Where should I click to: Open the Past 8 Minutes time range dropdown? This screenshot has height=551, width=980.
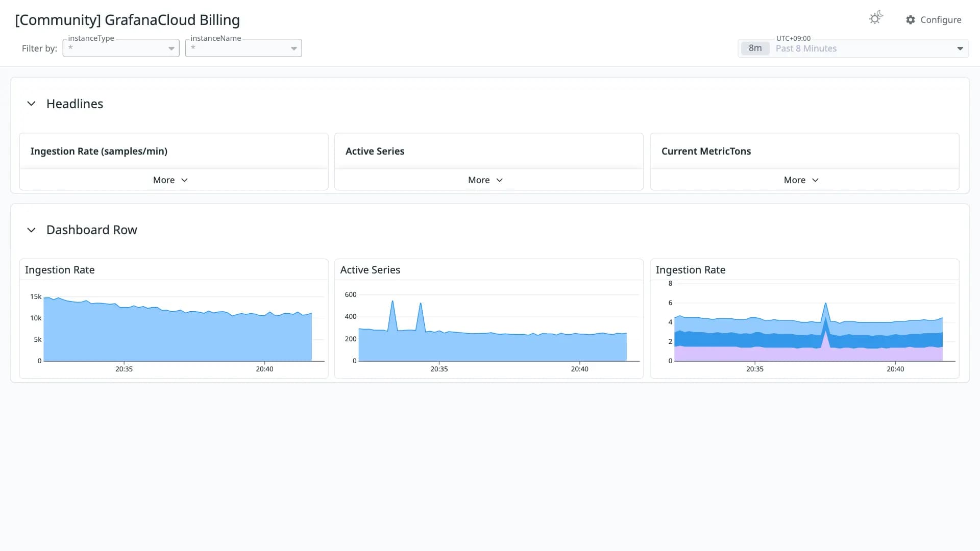point(853,48)
